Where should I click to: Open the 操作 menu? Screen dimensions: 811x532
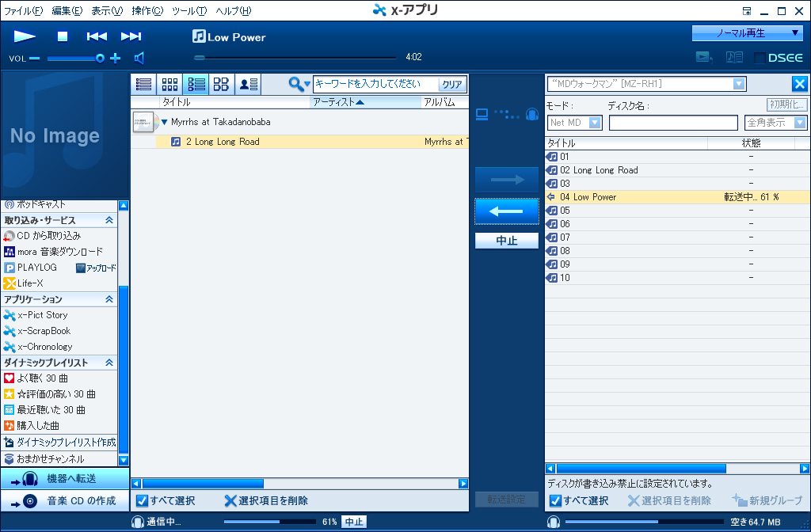[147, 10]
